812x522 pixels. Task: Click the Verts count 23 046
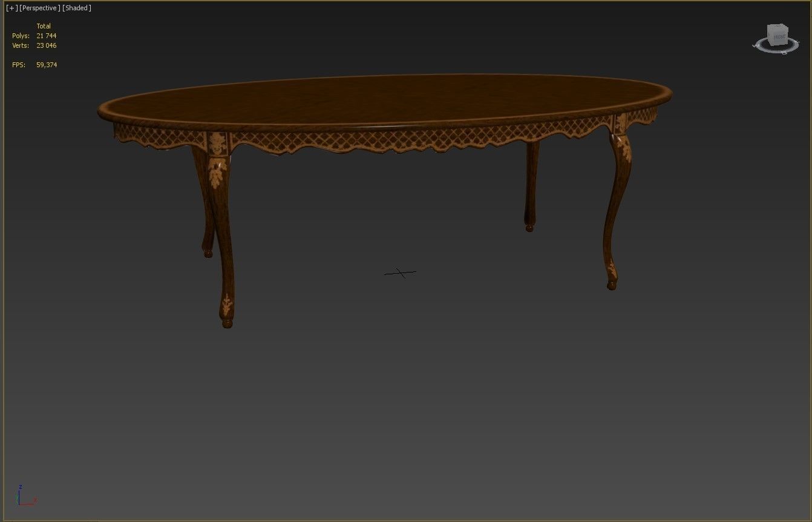coord(46,45)
